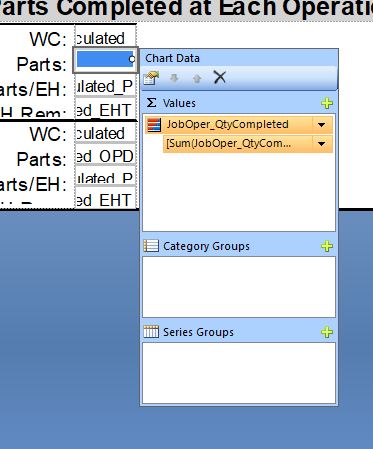
Task: Select the JobOper_QtyCompleted series item
Action: click(228, 125)
